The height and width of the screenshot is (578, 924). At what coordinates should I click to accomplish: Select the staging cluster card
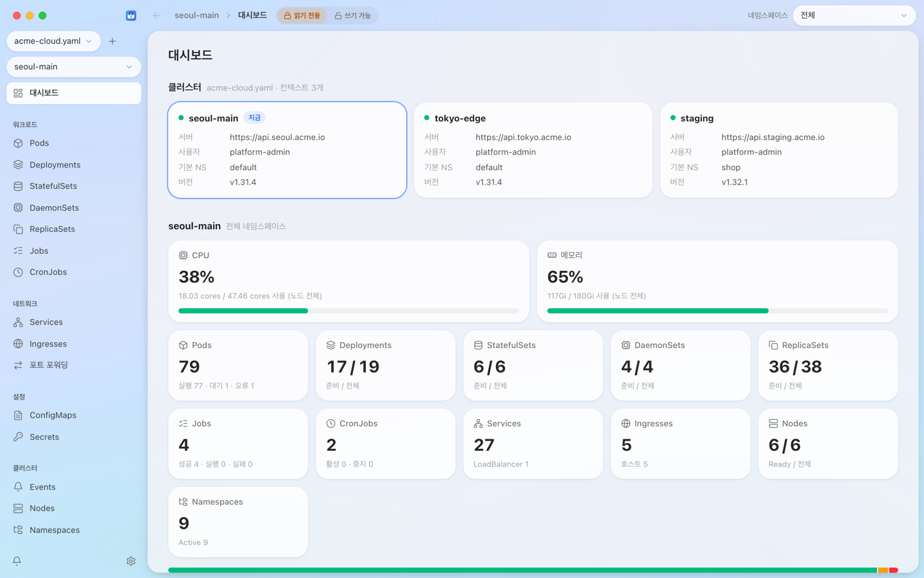(779, 150)
